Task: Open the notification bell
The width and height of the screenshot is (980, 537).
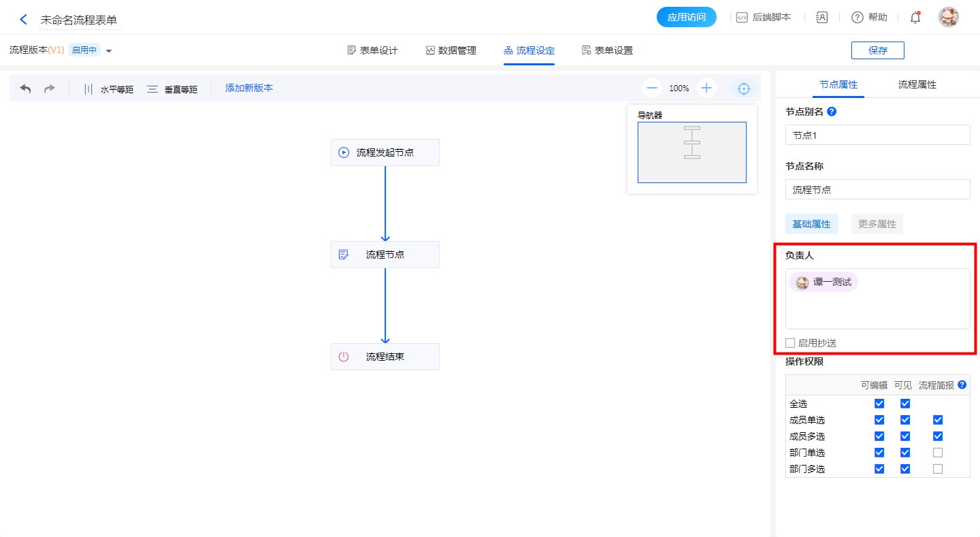Action: pos(915,18)
